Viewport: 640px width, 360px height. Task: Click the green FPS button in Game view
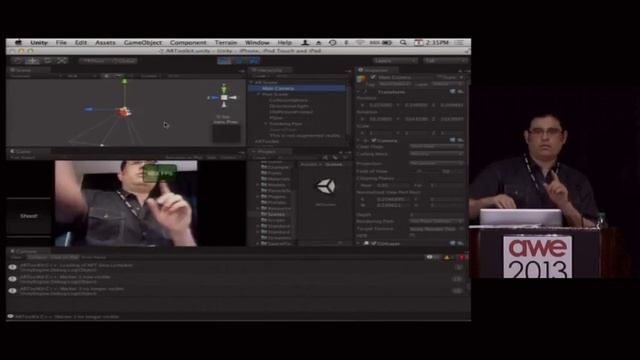click(160, 173)
